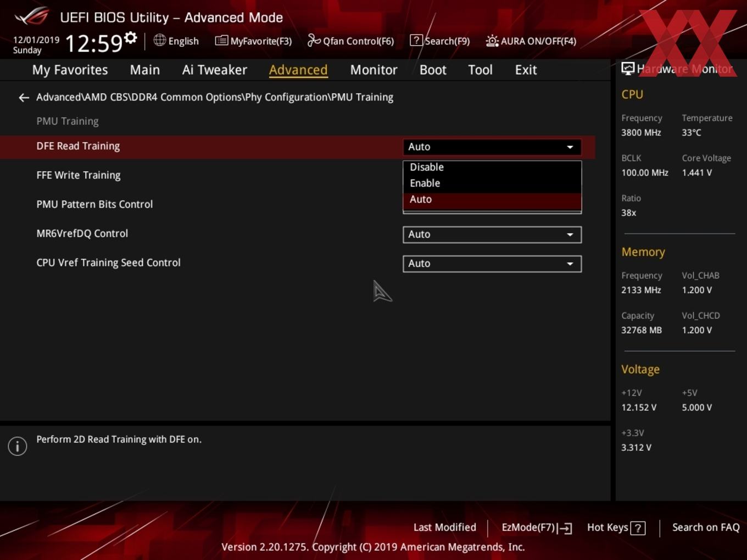Click the breadcrumb path text
The height and width of the screenshot is (560, 747).
point(215,97)
